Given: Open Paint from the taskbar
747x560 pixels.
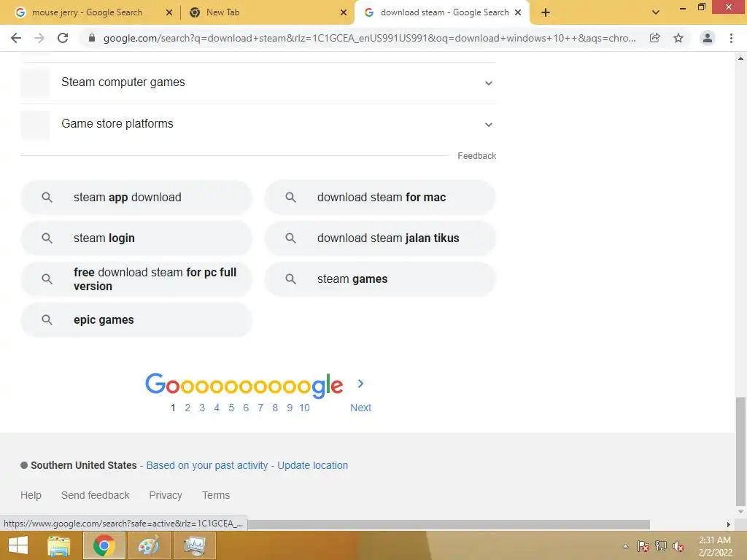Looking at the screenshot, I should tap(149, 545).
